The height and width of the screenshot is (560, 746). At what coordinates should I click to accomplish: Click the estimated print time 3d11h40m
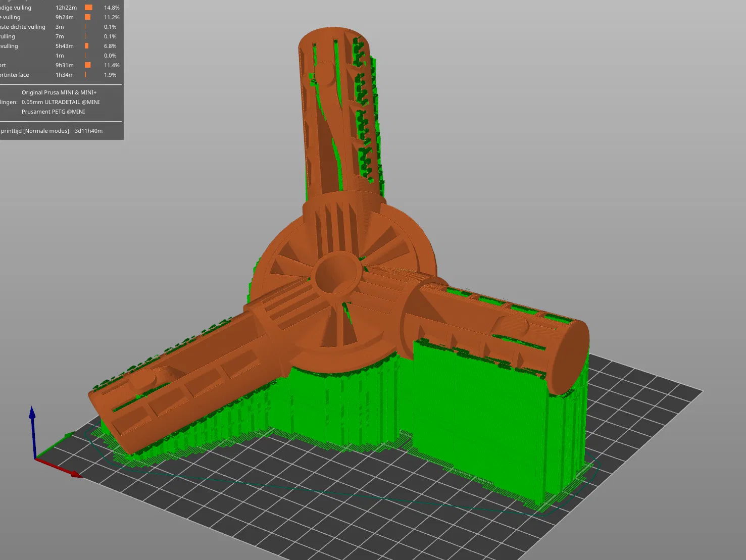[x=88, y=131]
